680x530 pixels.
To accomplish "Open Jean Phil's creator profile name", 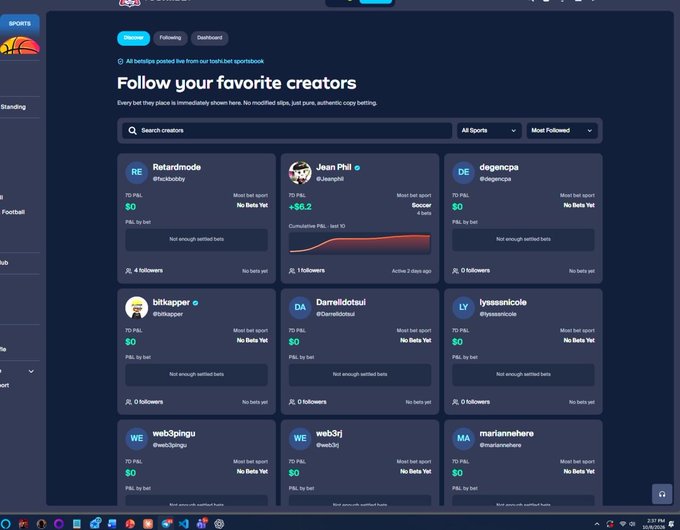I will click(x=333, y=167).
